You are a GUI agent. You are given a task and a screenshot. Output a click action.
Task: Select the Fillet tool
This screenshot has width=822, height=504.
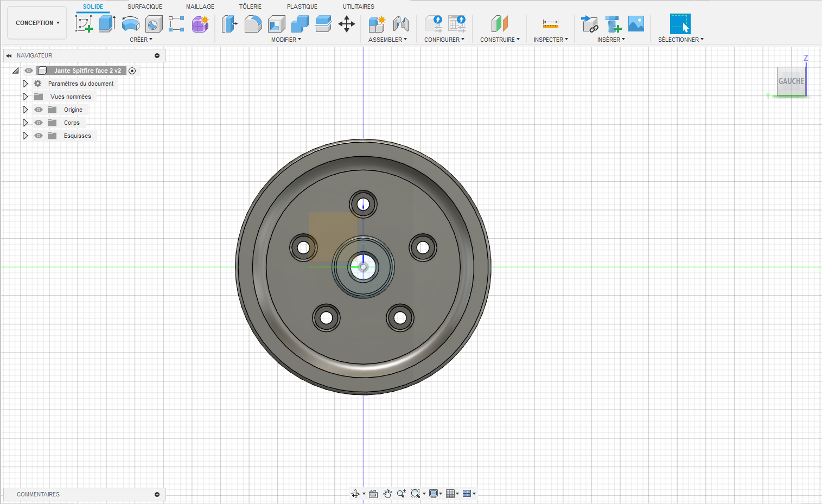click(x=253, y=24)
